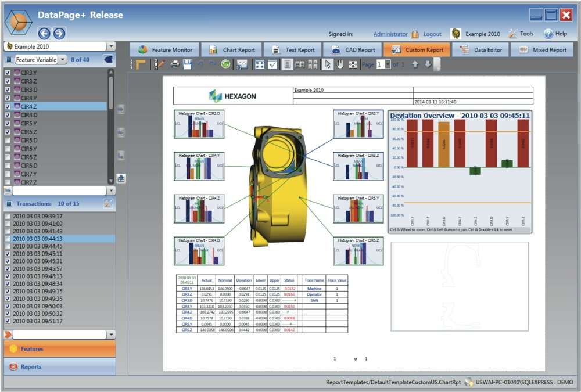Click the padlock icon next to Administrator
This screenshot has height=392, width=581.
coord(415,34)
